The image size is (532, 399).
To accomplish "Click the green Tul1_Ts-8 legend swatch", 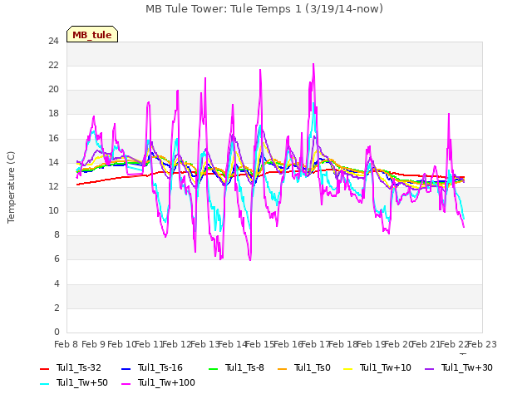I will point(214,368).
